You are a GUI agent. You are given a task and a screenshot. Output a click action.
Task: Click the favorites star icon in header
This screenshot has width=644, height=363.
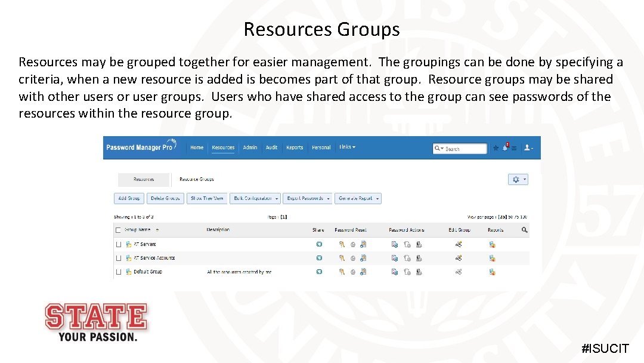pos(496,148)
